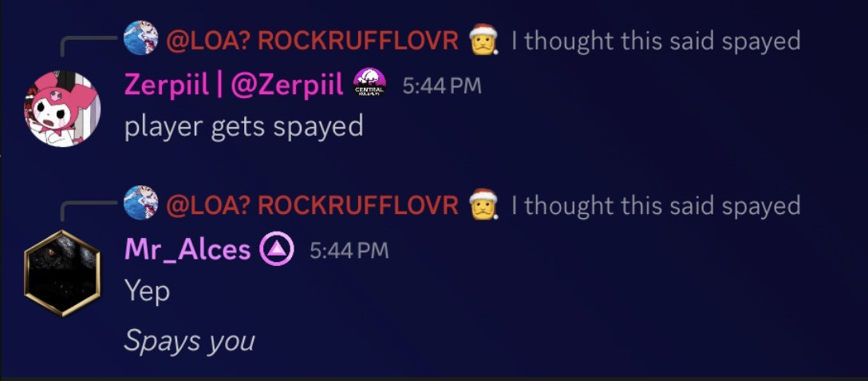This screenshot has height=381, width=868.
Task: Open the Central Roleplay server tag badge
Action: coord(370,82)
